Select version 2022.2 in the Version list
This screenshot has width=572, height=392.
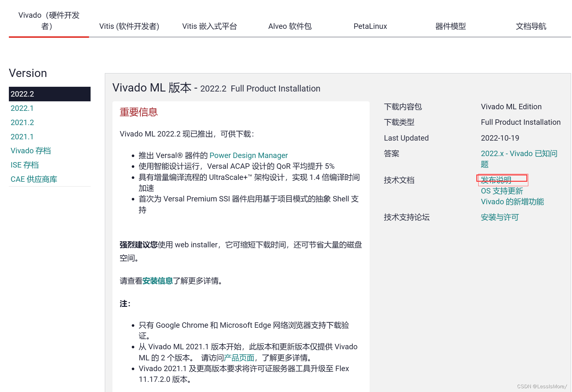(x=50, y=94)
